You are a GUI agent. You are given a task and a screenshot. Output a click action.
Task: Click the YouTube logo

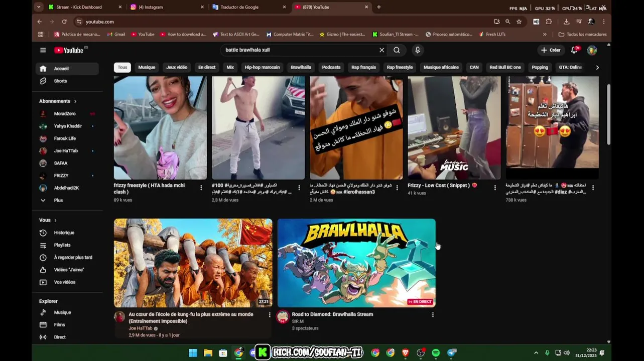click(x=69, y=50)
